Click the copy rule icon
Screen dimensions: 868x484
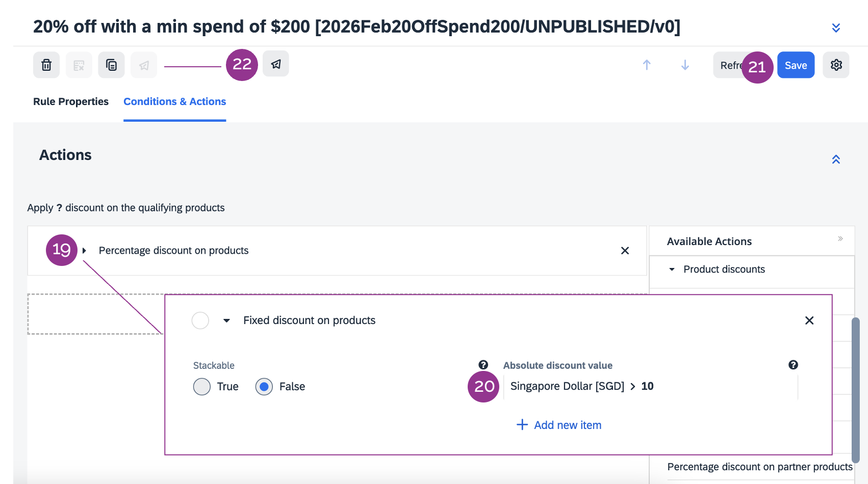pyautogui.click(x=111, y=65)
